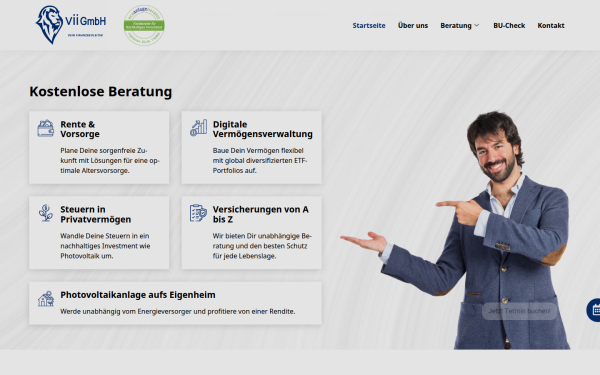The width and height of the screenshot is (600, 375).
Task: Click the green round certification badge
Action: coord(144,25)
